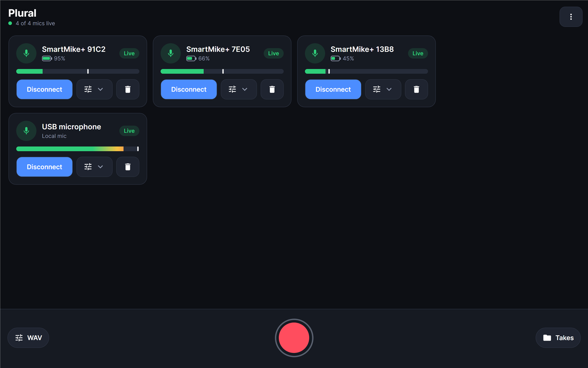588x368 pixels.
Task: Expand settings dropdown for SmartMike+ 7E05
Action: [238, 89]
